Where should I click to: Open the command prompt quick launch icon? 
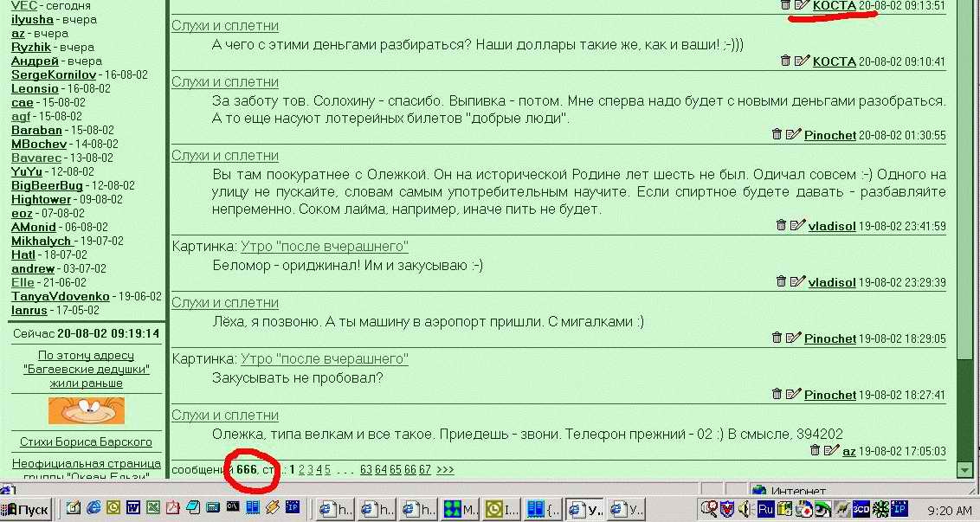click(233, 507)
